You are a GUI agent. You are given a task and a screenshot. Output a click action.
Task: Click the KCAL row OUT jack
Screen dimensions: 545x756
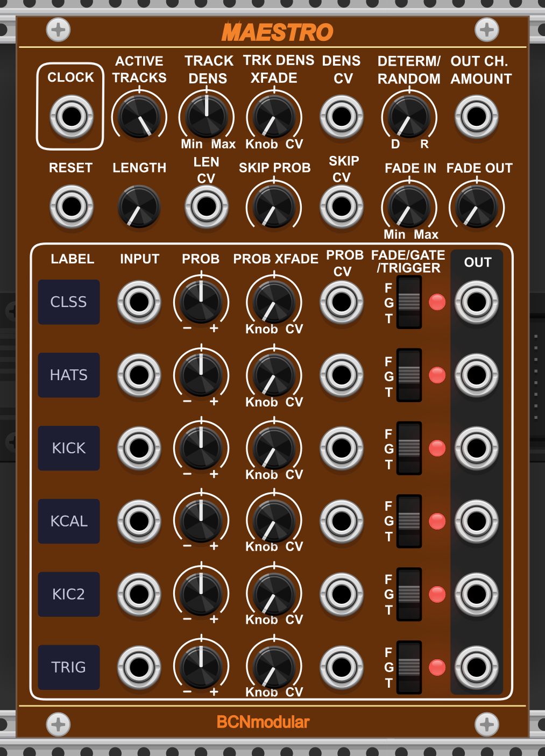477,521
